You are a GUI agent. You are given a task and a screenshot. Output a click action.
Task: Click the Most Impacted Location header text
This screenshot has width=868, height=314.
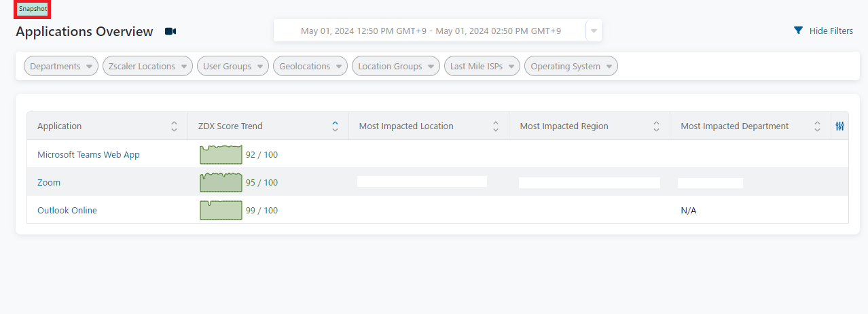point(406,126)
